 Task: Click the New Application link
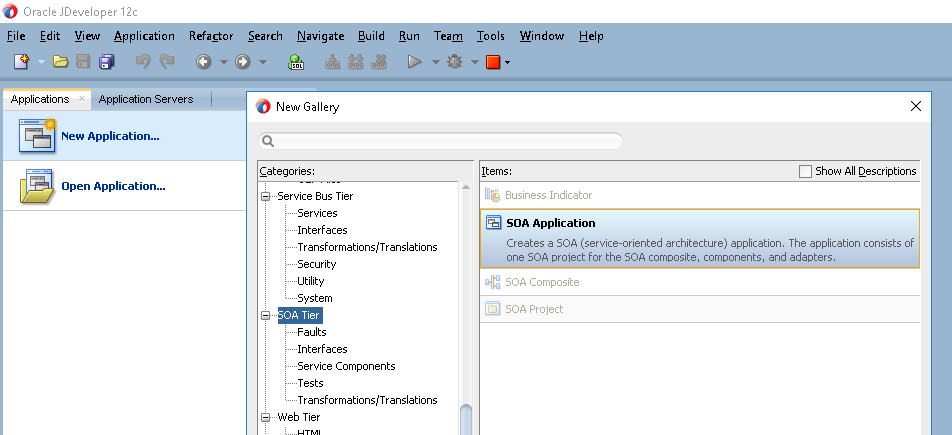tap(110, 136)
